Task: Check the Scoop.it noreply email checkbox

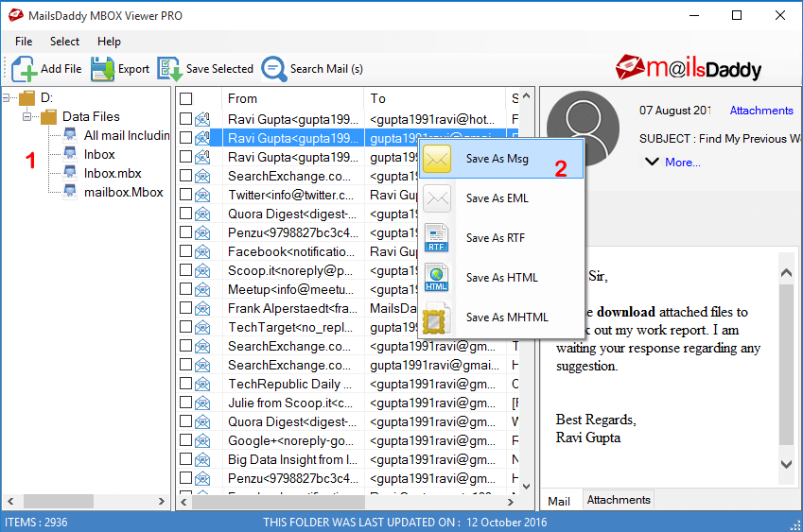Action: coord(186,270)
